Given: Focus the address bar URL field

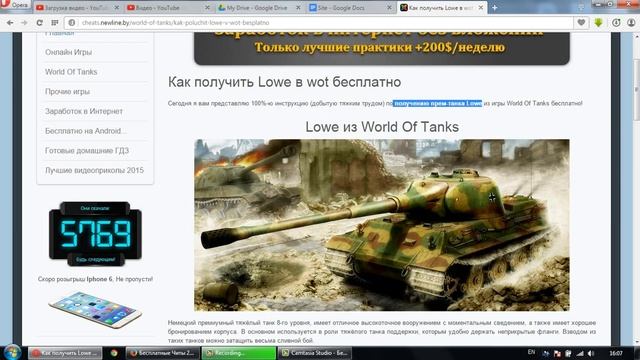Looking at the screenshot, I should [x=318, y=23].
